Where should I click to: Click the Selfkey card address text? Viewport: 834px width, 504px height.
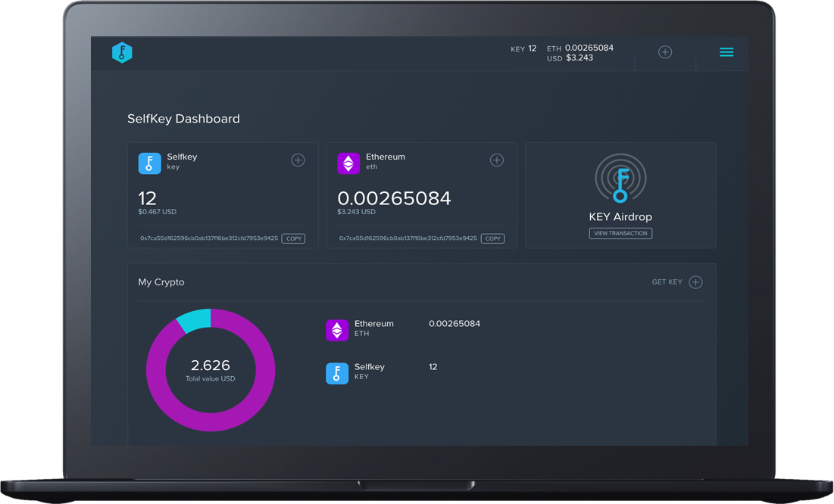click(209, 238)
